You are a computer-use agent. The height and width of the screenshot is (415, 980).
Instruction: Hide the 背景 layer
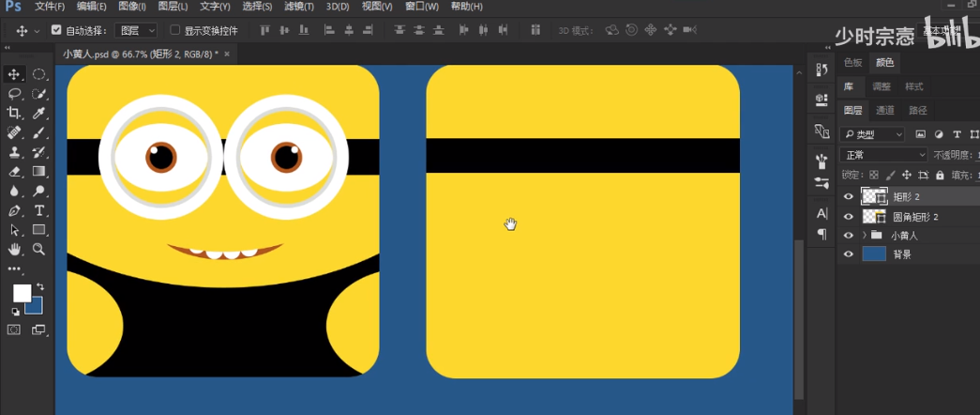point(848,254)
